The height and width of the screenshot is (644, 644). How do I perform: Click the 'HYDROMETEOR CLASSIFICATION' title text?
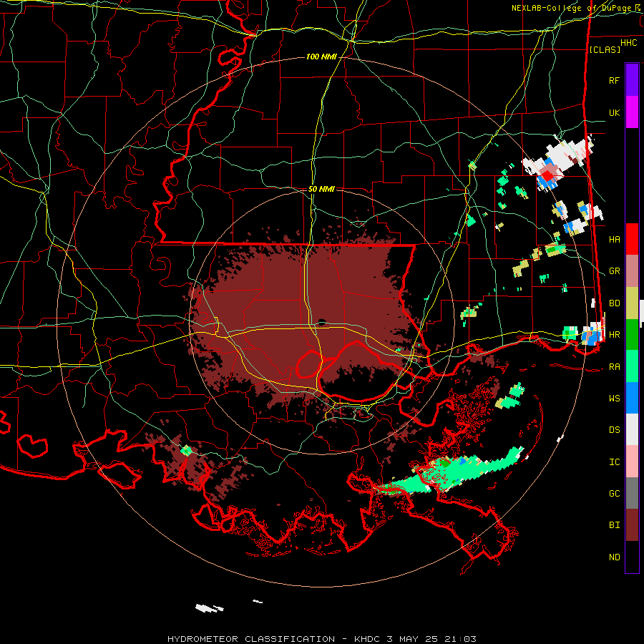click(x=251, y=639)
